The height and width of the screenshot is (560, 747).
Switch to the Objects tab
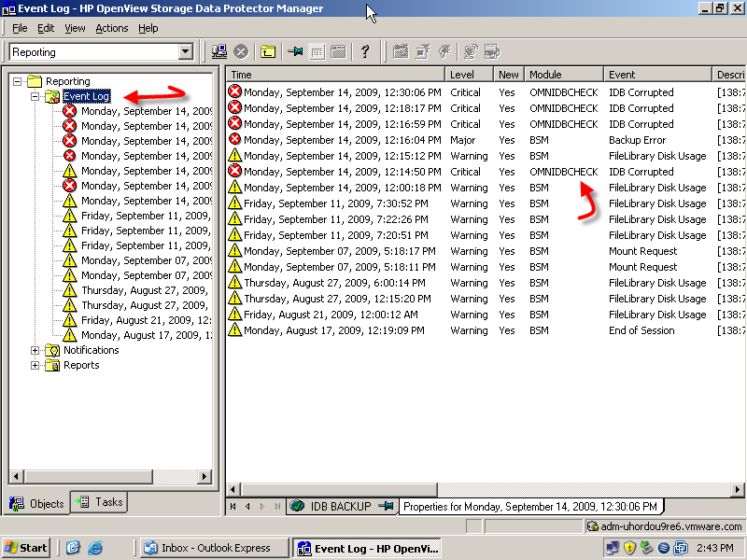pos(36,503)
